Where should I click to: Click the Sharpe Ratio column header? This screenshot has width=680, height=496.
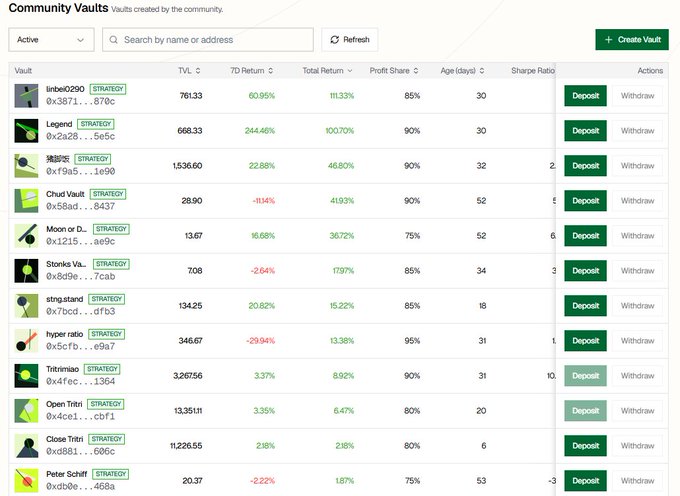coord(533,71)
